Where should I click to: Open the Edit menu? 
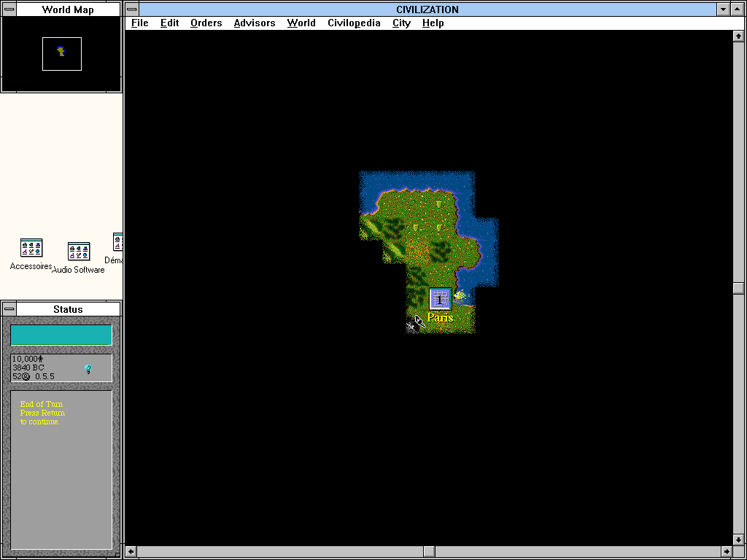(169, 23)
